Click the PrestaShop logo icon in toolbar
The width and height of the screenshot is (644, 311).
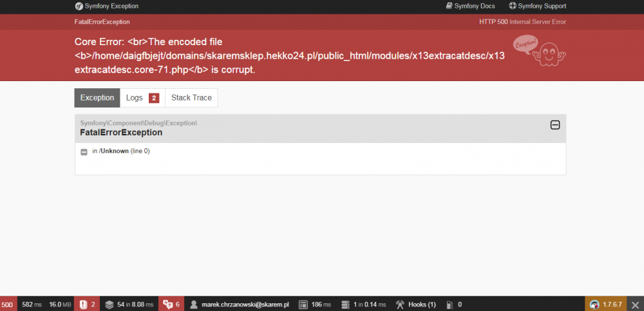[594, 305]
